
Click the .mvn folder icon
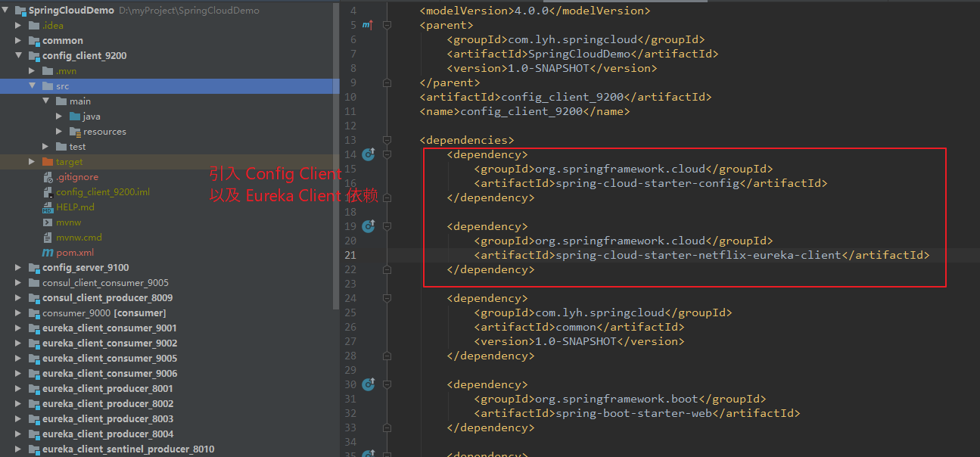click(48, 71)
